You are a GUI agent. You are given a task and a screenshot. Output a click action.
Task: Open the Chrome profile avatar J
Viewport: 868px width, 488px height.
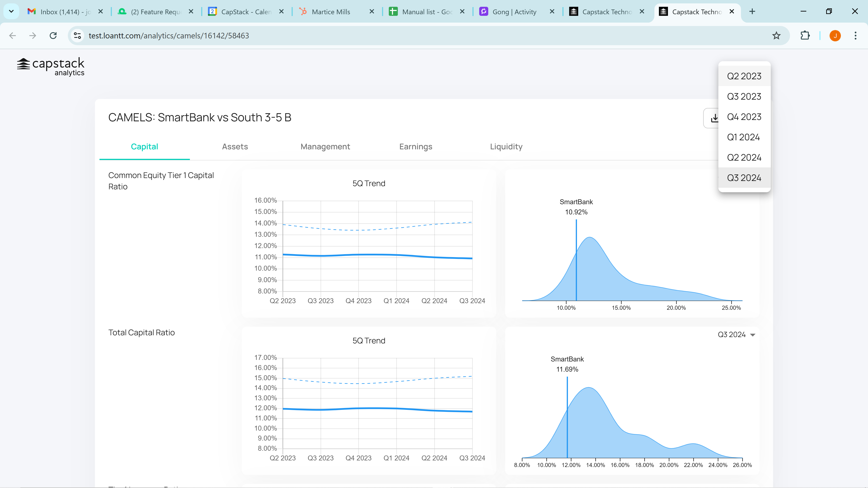[835, 36]
